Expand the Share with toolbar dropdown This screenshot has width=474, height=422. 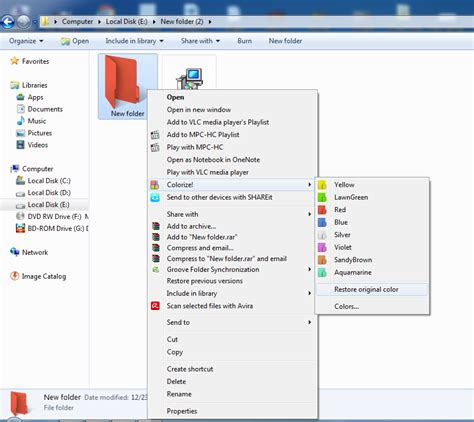(200, 41)
